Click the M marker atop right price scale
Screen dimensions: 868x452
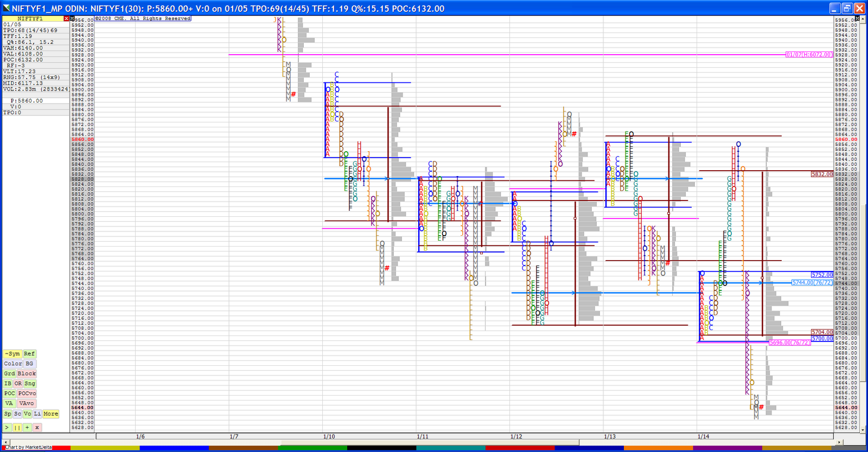(857, 18)
